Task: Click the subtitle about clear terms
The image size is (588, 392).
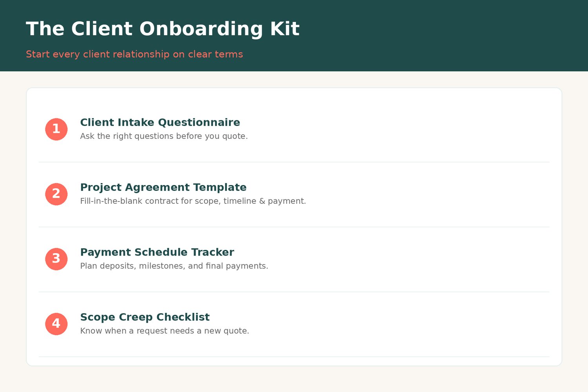Action: pyautogui.click(x=134, y=54)
